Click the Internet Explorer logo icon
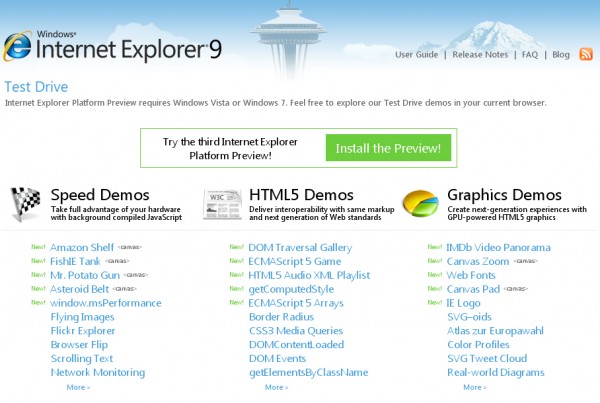Image resolution: width=600 pixels, height=403 pixels. (17, 46)
